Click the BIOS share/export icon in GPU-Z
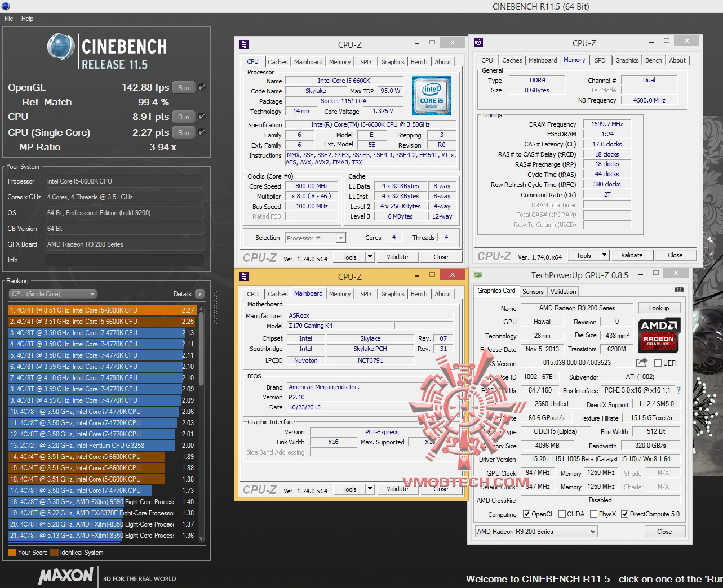 pos(641,363)
